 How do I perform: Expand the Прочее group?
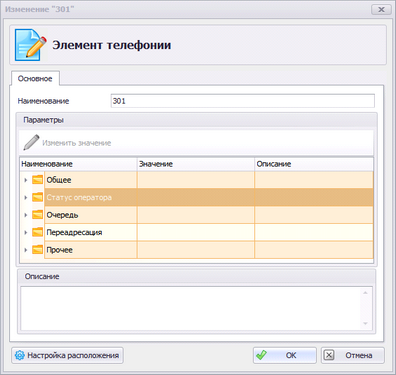pos(26,250)
